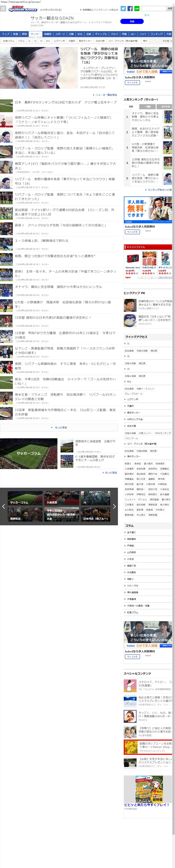Click the search input field
Image resolution: width=175 pixels, height=868 pixels.
coord(153,8)
